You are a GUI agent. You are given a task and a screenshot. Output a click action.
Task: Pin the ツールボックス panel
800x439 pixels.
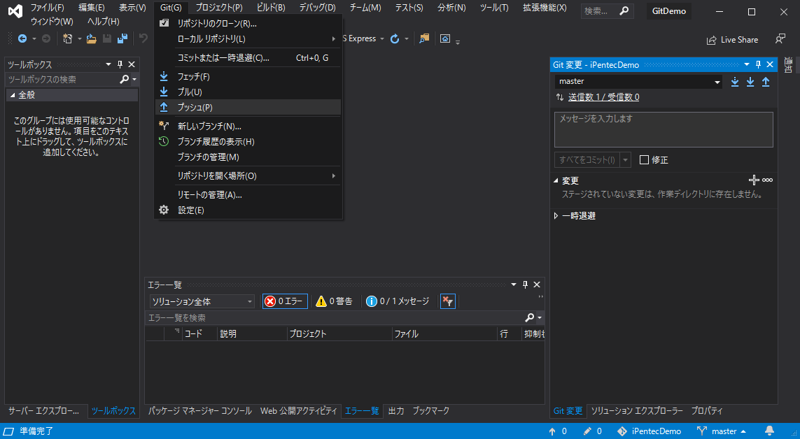120,64
